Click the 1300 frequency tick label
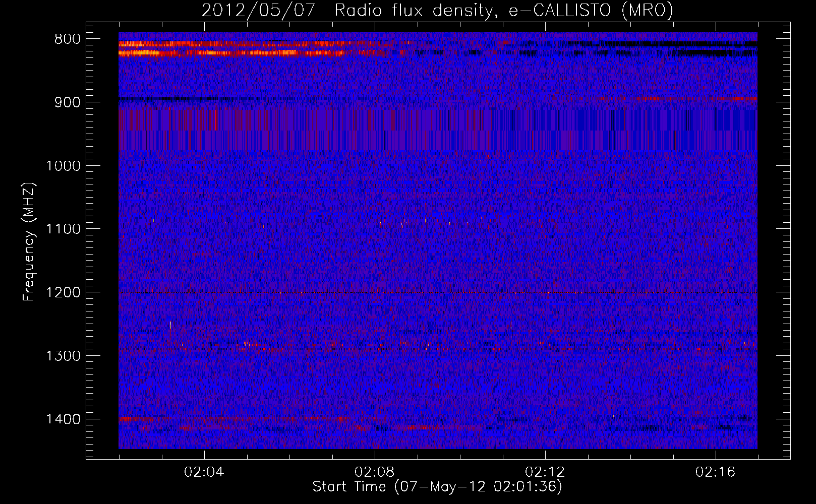 click(63, 356)
